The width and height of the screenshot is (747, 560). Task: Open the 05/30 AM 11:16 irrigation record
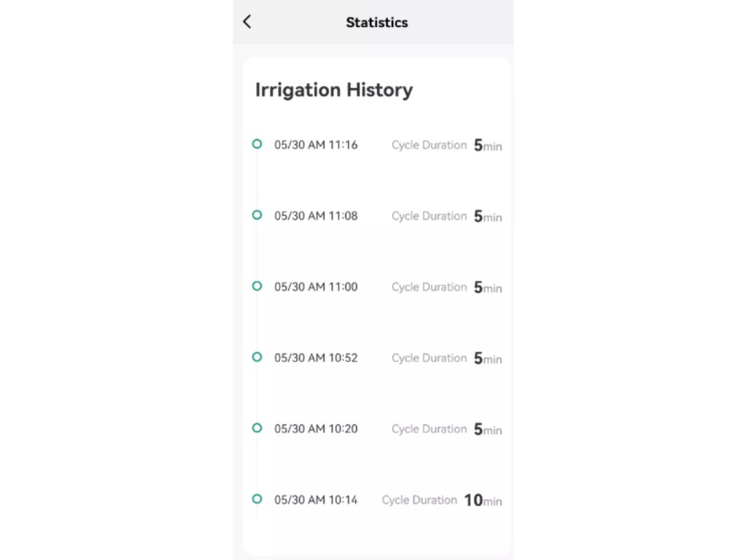[x=316, y=145]
